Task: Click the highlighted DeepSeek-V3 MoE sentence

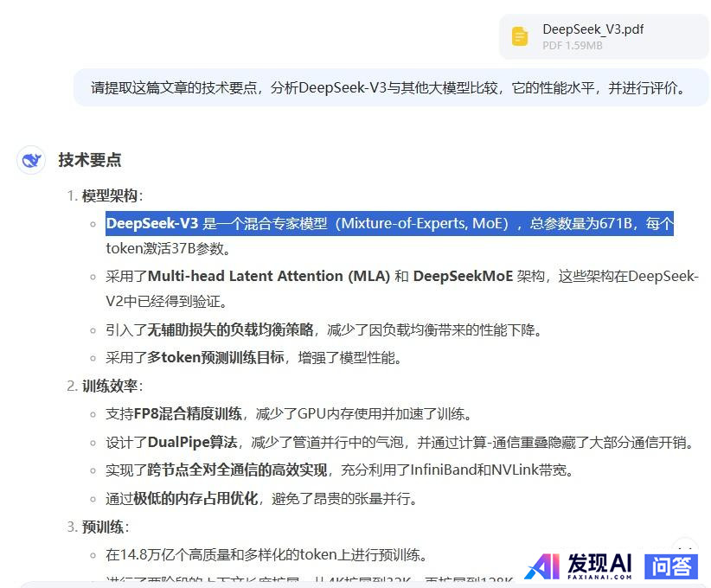Action: pyautogui.click(x=389, y=223)
